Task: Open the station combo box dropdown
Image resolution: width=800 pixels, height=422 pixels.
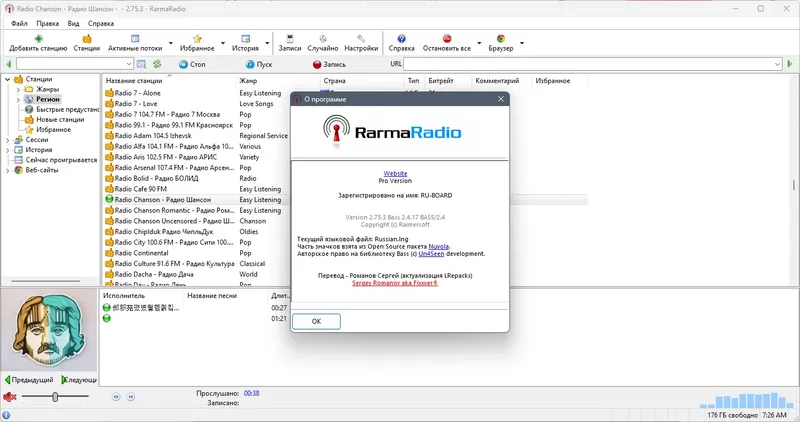Action: [x=129, y=64]
